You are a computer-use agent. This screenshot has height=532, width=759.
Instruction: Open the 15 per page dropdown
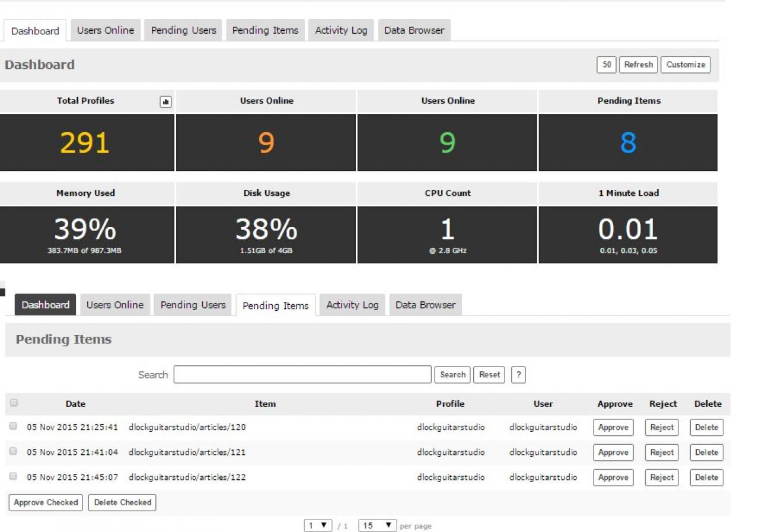(377, 525)
